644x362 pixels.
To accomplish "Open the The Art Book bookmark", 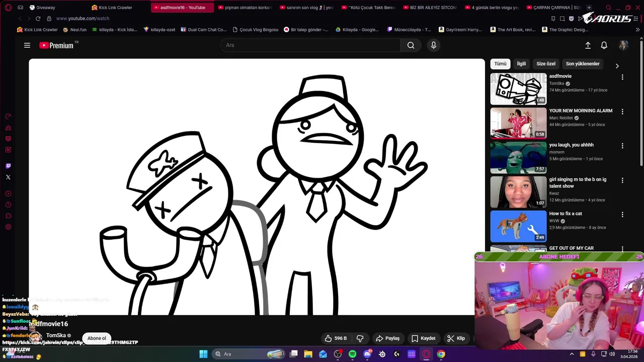I will 513,30.
